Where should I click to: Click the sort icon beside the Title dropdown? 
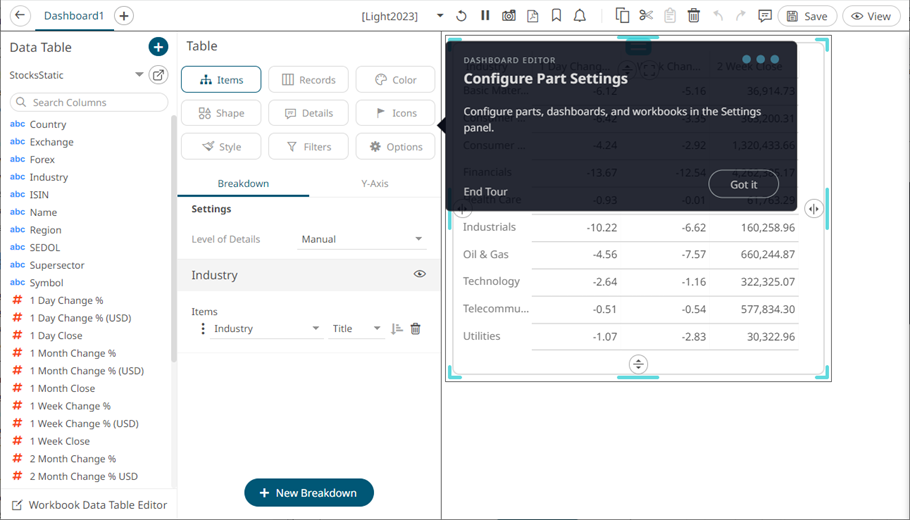(397, 329)
